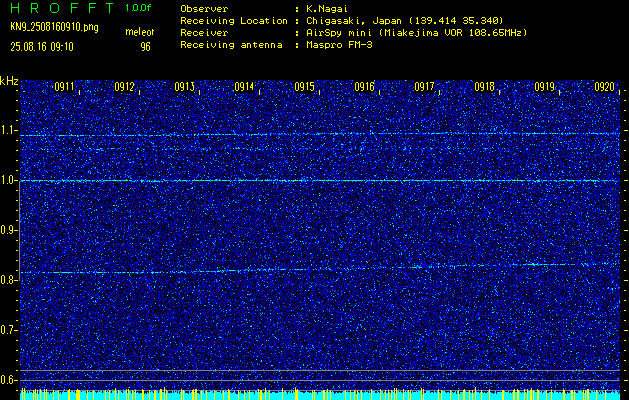This screenshot has width=629, height=400.
Task: Click the 0.9 kHz axis label
Action: click(8, 230)
